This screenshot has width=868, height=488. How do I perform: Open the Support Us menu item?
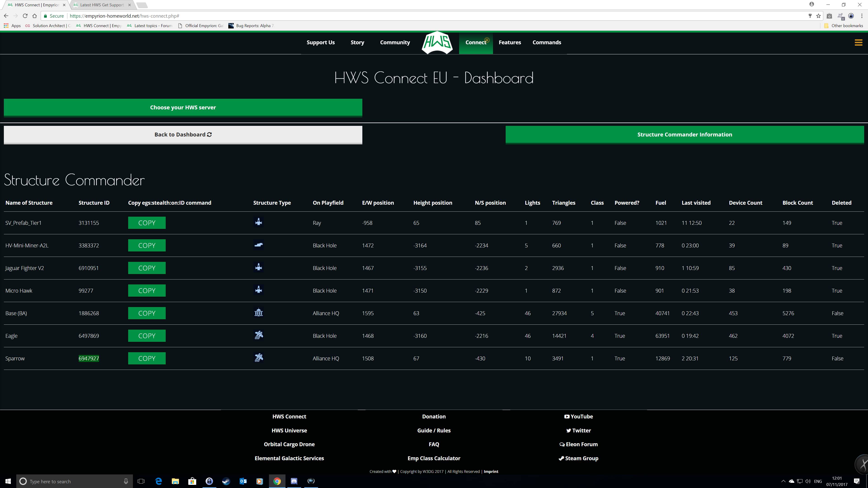coord(321,42)
